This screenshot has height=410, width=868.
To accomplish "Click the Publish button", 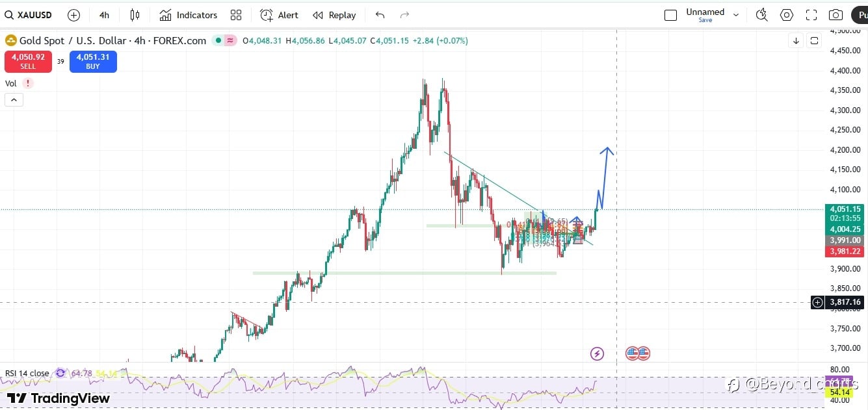I will click(859, 15).
